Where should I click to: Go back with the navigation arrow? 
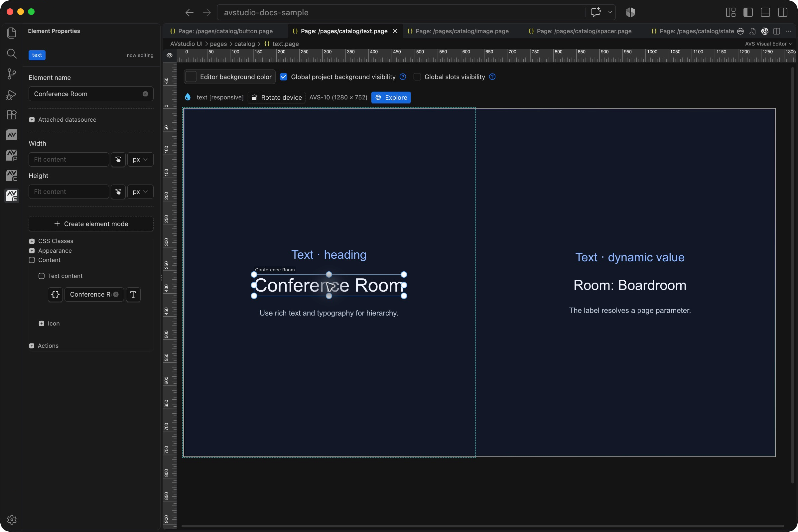(189, 13)
